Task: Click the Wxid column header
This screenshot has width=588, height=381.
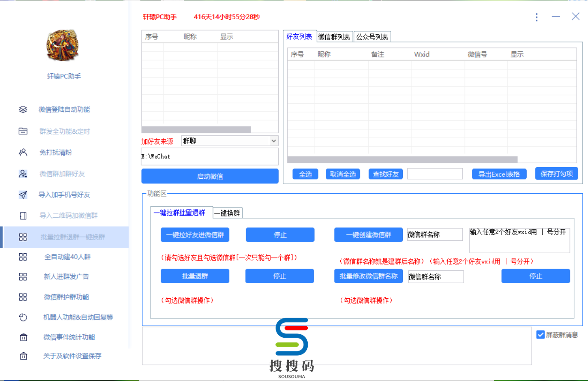Action: coord(422,54)
